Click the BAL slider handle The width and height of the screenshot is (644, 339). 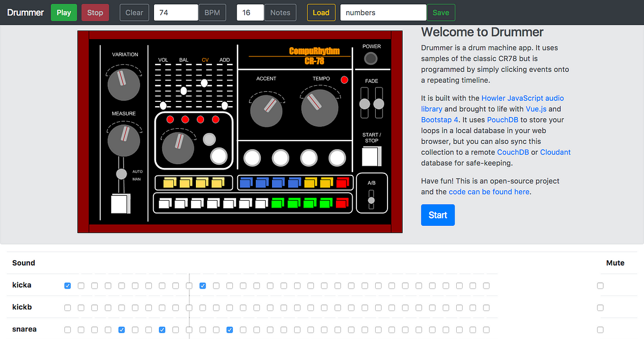184,91
